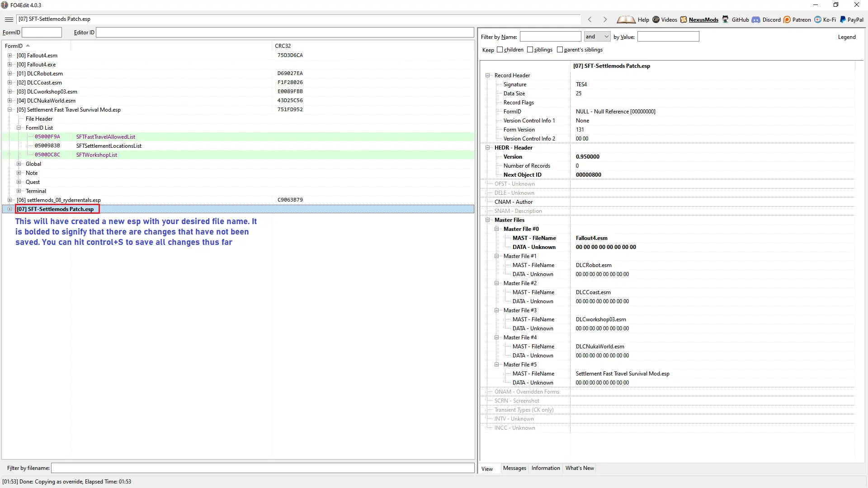Switch to the Information tab

coord(546,468)
